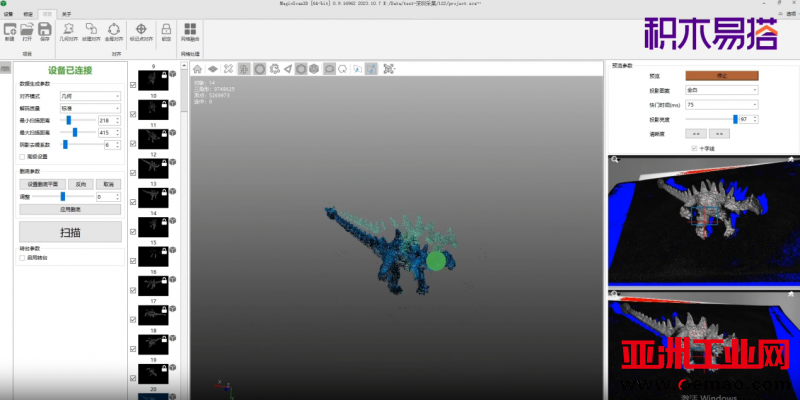Click the textured cube icon in viewport toolbar
The height and width of the screenshot is (400, 800).
pyautogui.click(x=314, y=69)
